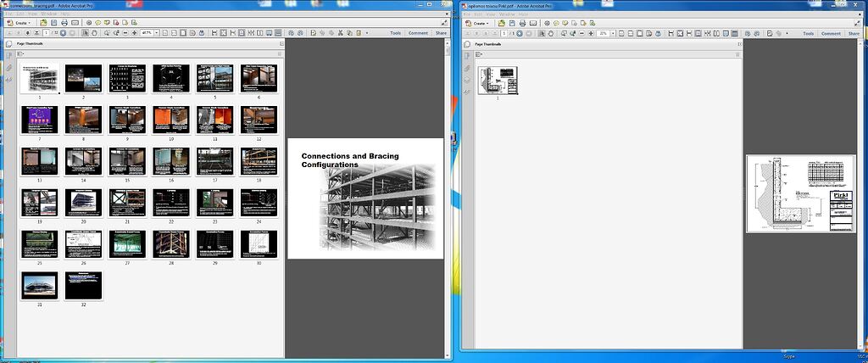Open the attachments paperclip panel in left sidebar
The height and width of the screenshot is (363, 868).
(x=8, y=67)
